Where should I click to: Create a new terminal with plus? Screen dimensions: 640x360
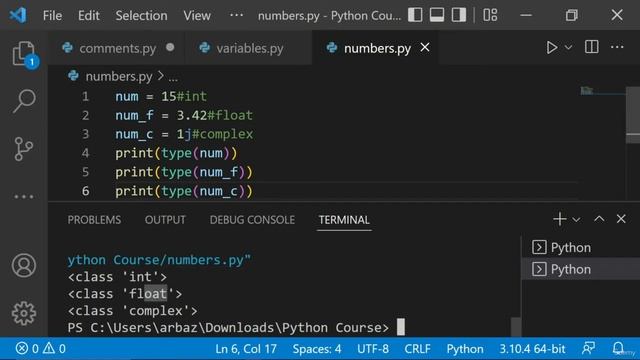coord(560,219)
